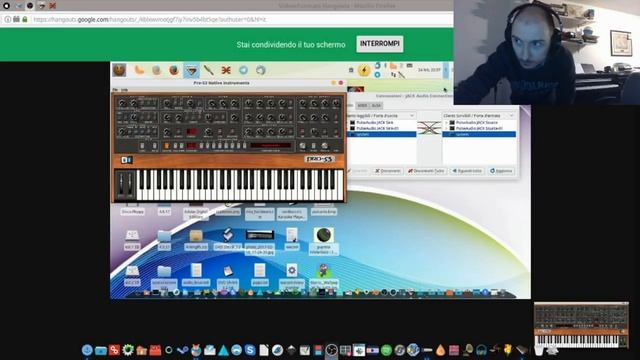Image resolution: width=640 pixels, height=360 pixels.
Task: Click the Aggiorna refresh button
Action: [x=501, y=171]
